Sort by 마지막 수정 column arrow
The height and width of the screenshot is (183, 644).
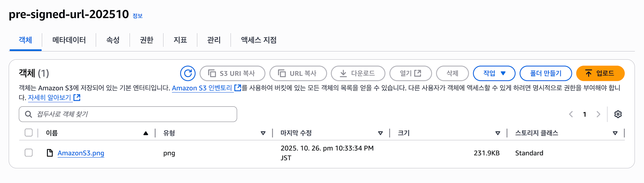point(380,133)
